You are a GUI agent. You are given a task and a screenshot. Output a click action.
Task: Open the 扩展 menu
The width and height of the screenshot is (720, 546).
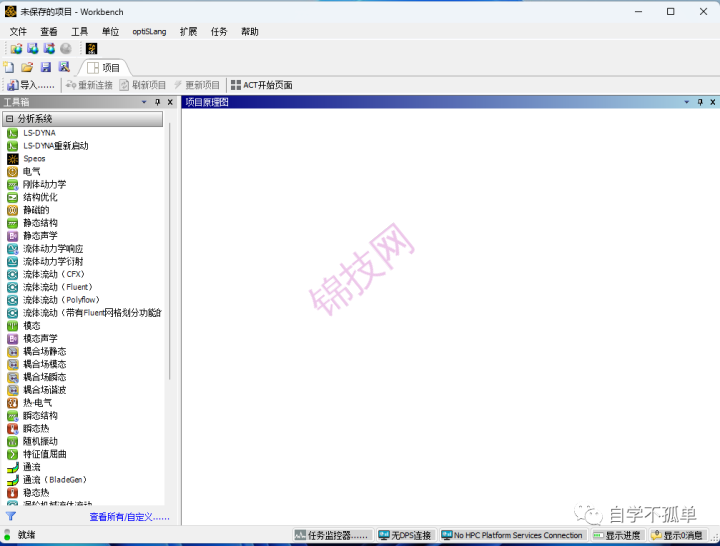pyautogui.click(x=188, y=32)
